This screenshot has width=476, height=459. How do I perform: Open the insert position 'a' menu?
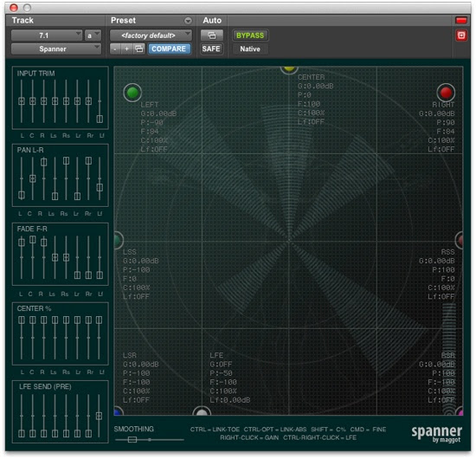(x=93, y=36)
